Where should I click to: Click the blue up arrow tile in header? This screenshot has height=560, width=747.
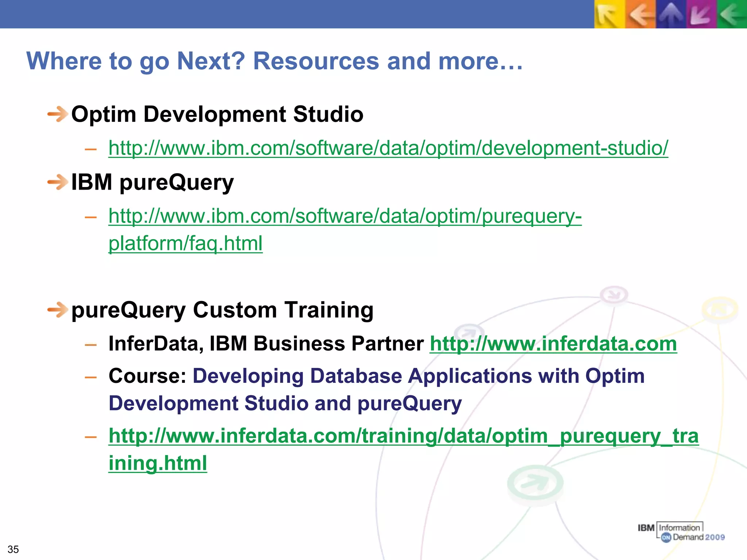[x=671, y=15]
